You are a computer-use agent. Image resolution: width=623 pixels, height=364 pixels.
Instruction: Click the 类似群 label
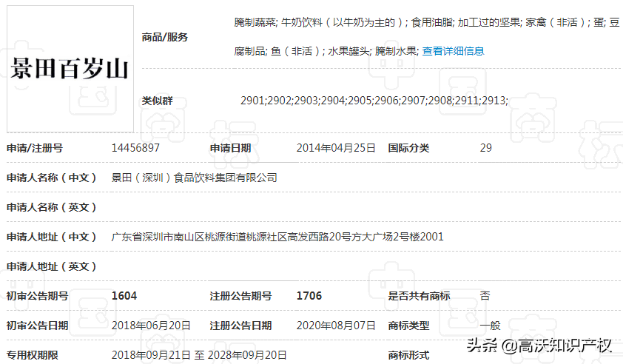point(158,101)
